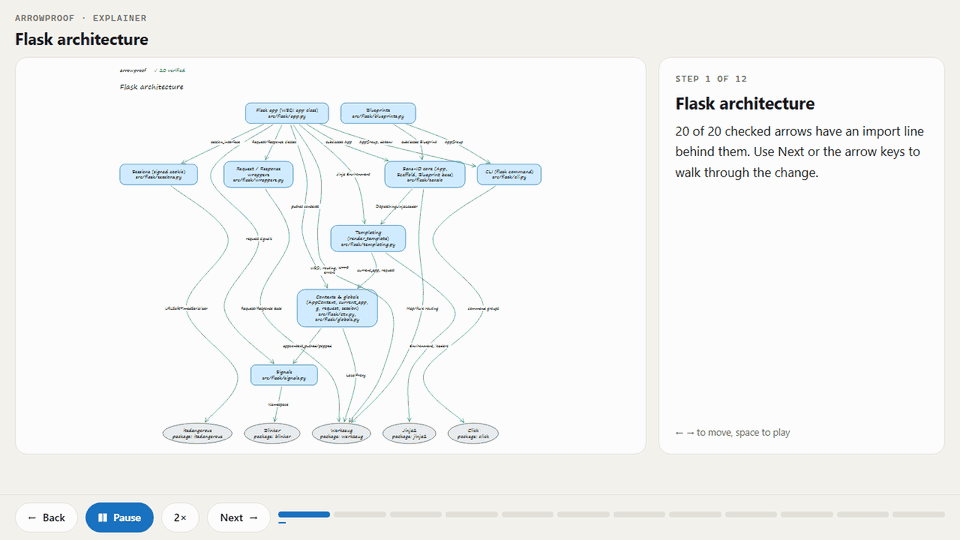Select the werkzeug package ellipse

tap(342, 433)
